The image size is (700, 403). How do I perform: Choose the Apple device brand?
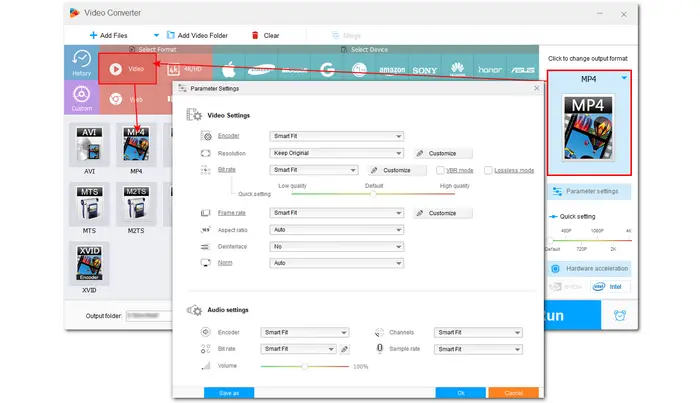pyautogui.click(x=229, y=70)
